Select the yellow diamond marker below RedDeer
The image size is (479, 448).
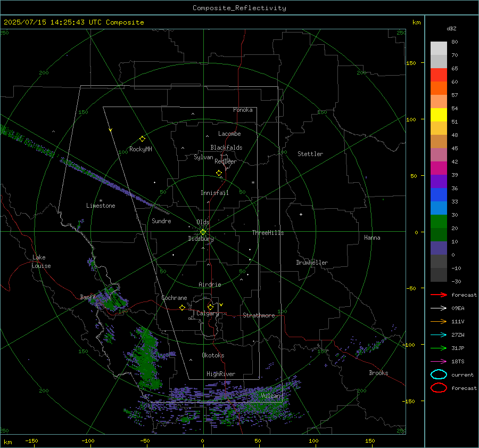(219, 173)
